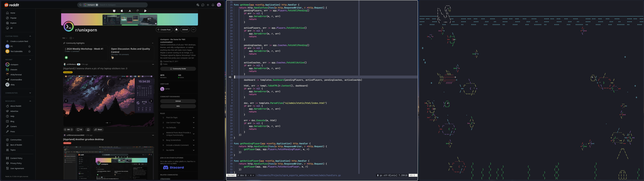Viewport: 644px width, 181px height.
Task: Give an award to the stickers post
Action: point(88,129)
